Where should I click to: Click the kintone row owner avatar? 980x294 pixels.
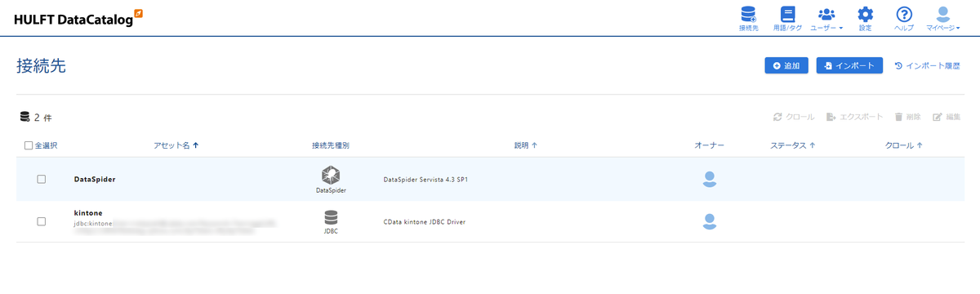pyautogui.click(x=710, y=221)
